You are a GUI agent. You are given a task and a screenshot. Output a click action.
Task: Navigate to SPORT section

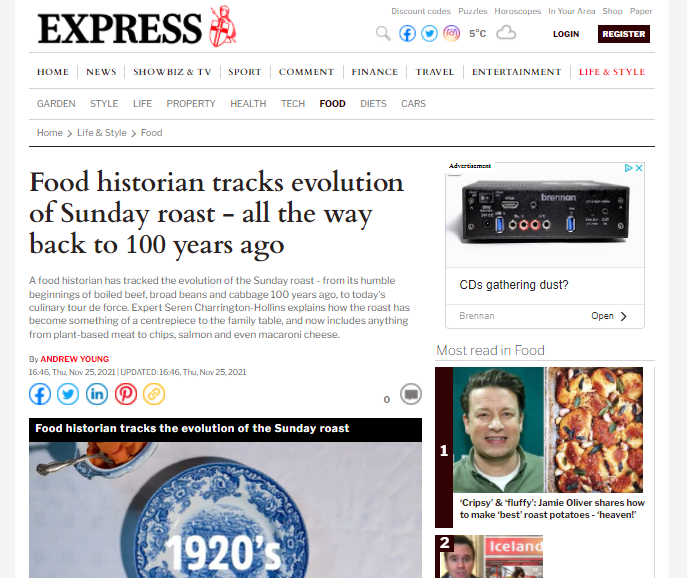tap(244, 72)
